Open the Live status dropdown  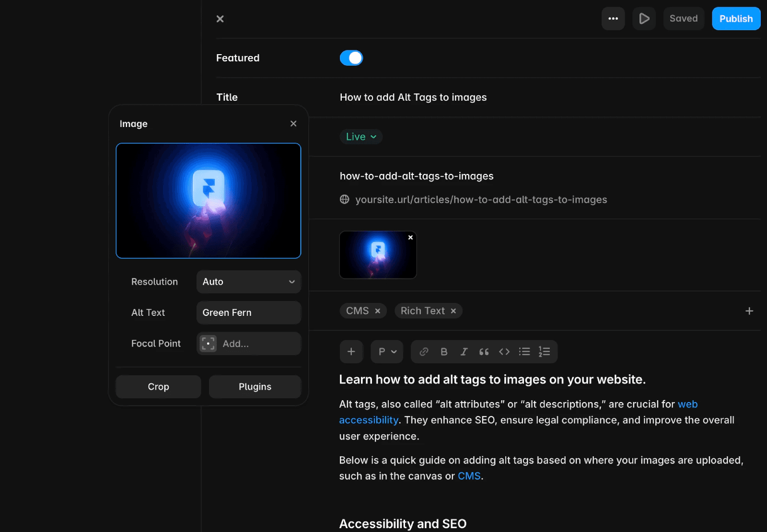361,137
